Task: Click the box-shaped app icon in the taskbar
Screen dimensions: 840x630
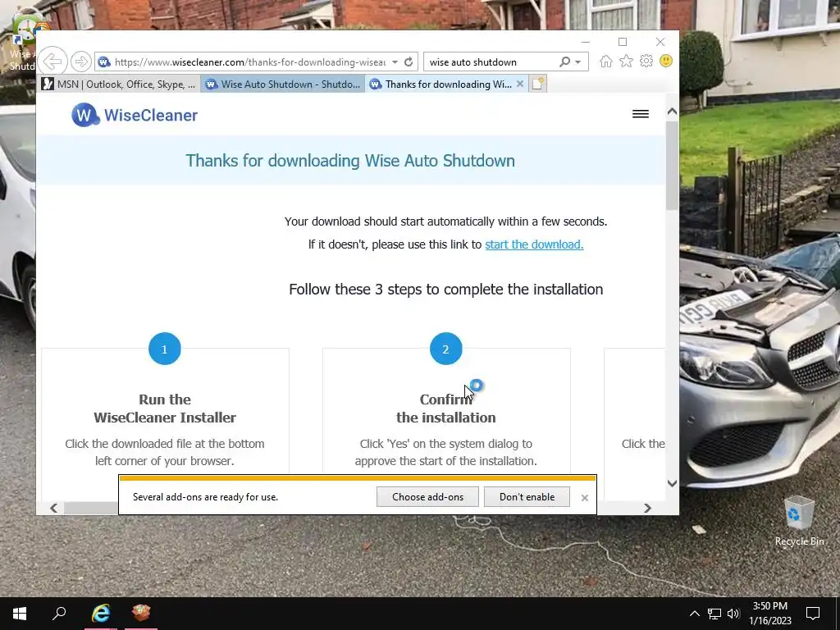Action: (x=141, y=614)
